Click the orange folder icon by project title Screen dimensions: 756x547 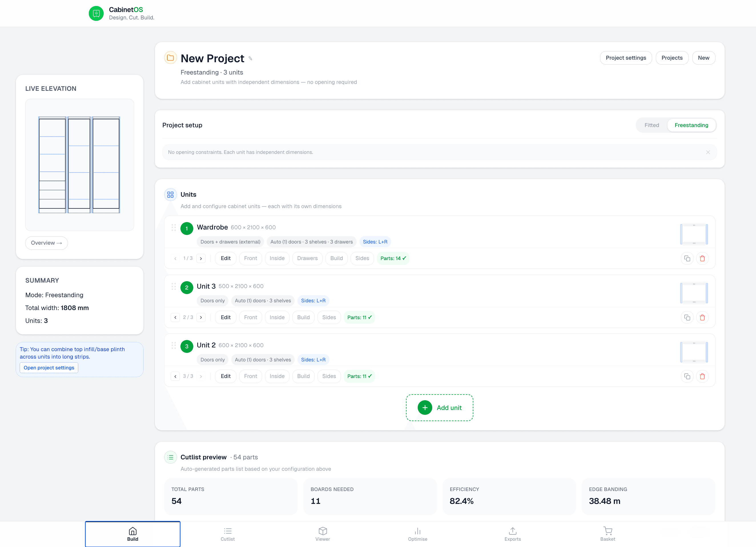coord(170,58)
